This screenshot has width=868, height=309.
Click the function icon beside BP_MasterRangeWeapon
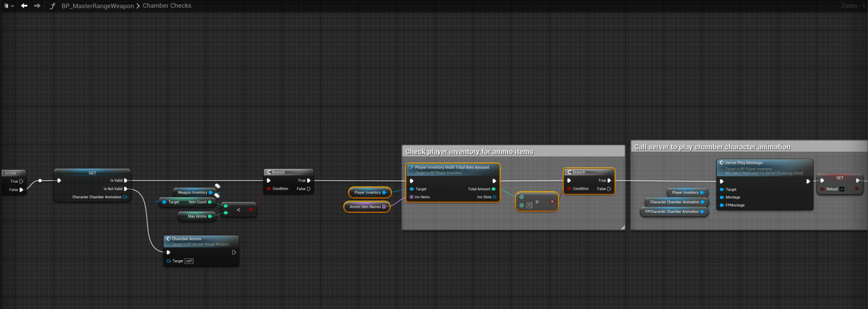pos(52,6)
